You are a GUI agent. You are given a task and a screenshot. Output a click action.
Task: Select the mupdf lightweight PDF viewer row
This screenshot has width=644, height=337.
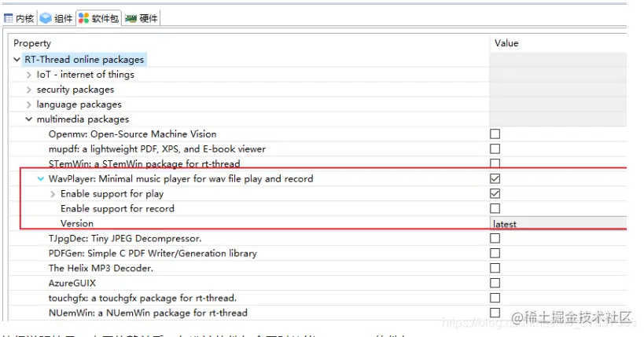[x=157, y=148]
